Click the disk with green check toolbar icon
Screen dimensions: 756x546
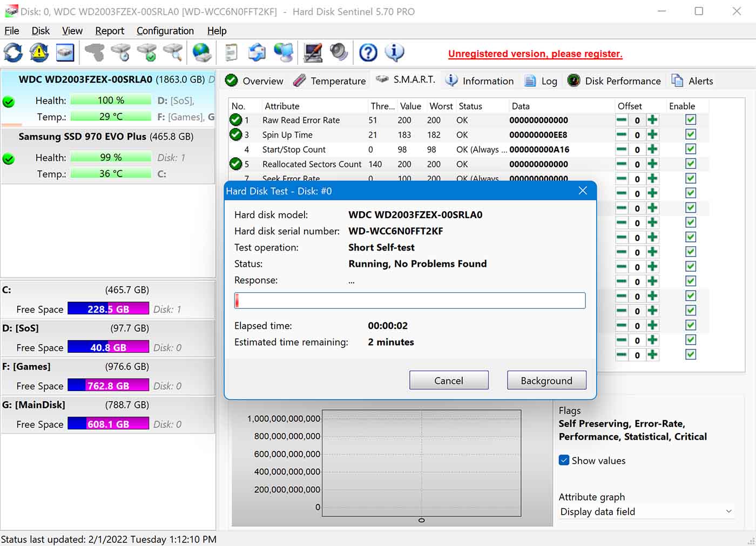pos(147,52)
